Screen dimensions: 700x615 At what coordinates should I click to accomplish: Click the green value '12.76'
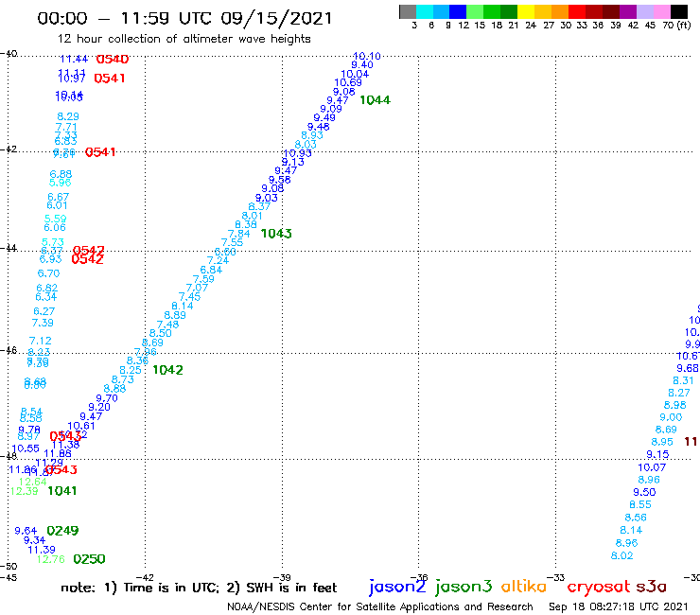point(51,559)
